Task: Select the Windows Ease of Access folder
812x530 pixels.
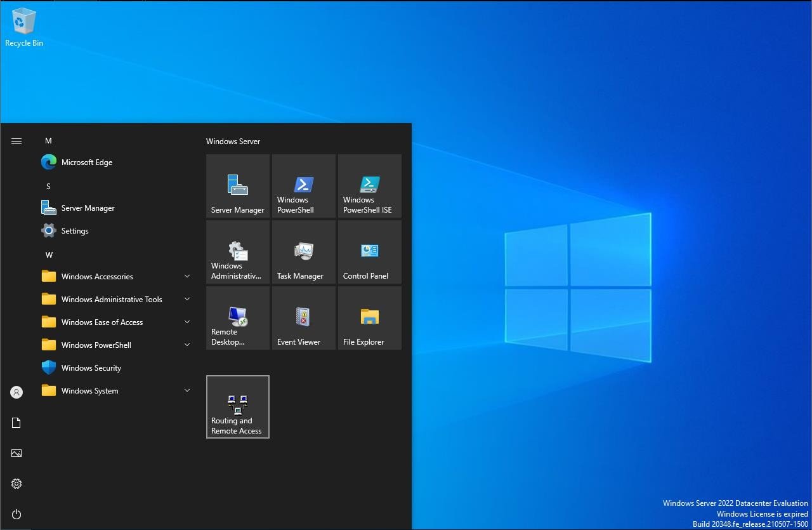Action: 115,322
